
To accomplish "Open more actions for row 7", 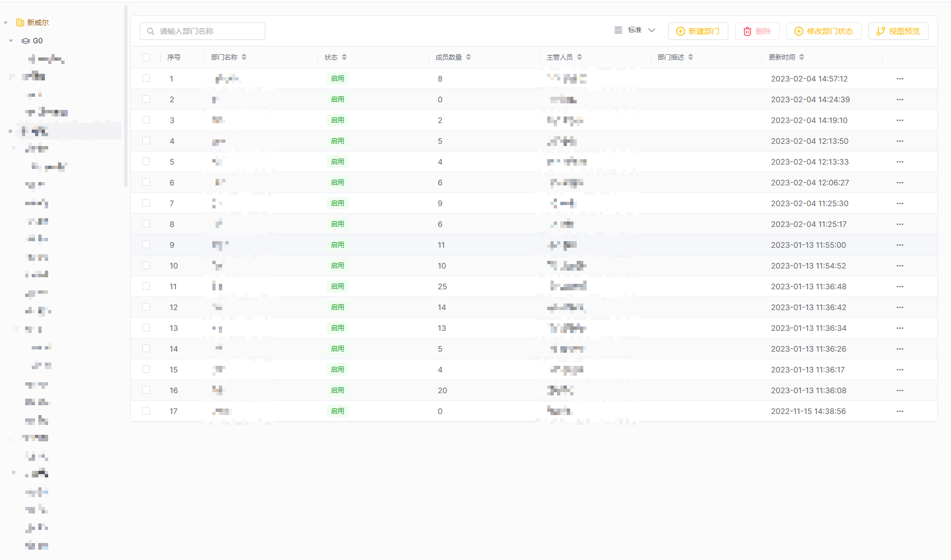I will [x=900, y=203].
